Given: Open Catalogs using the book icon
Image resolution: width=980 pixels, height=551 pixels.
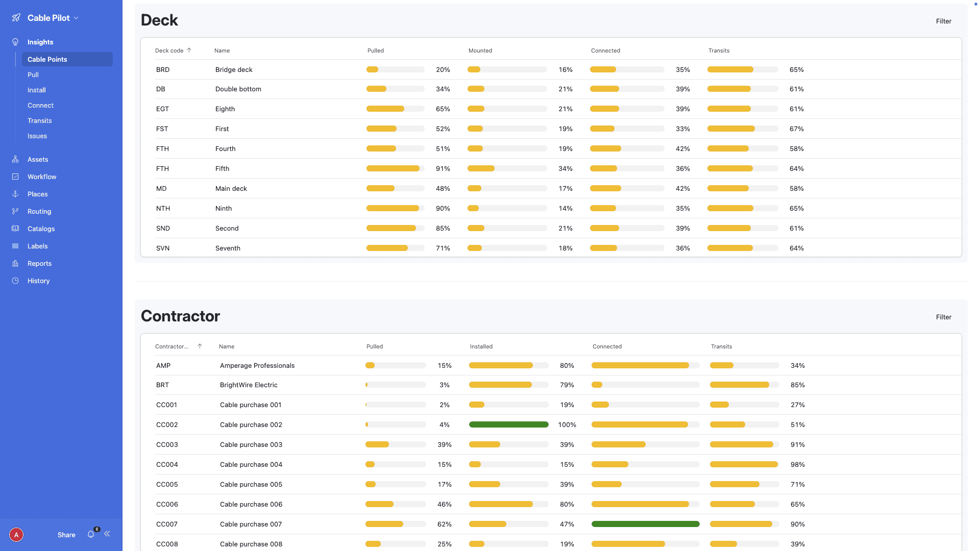Looking at the screenshot, I should [15, 229].
